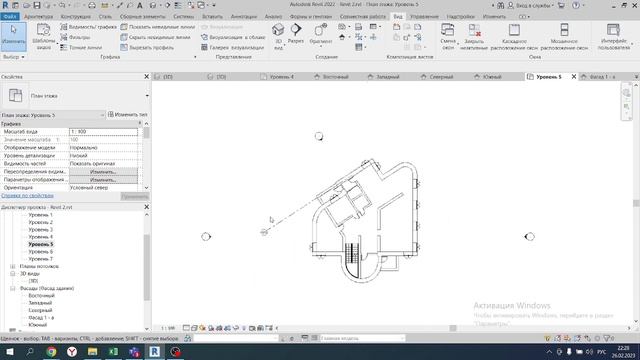Click Visual style icon in view control bar

tap(194, 328)
